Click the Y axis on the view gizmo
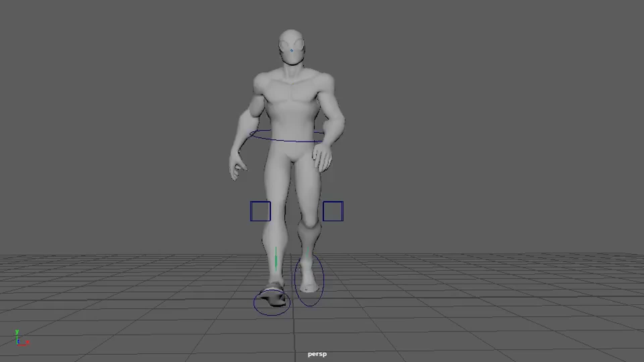Viewport: 644px width, 362px height. click(17, 331)
